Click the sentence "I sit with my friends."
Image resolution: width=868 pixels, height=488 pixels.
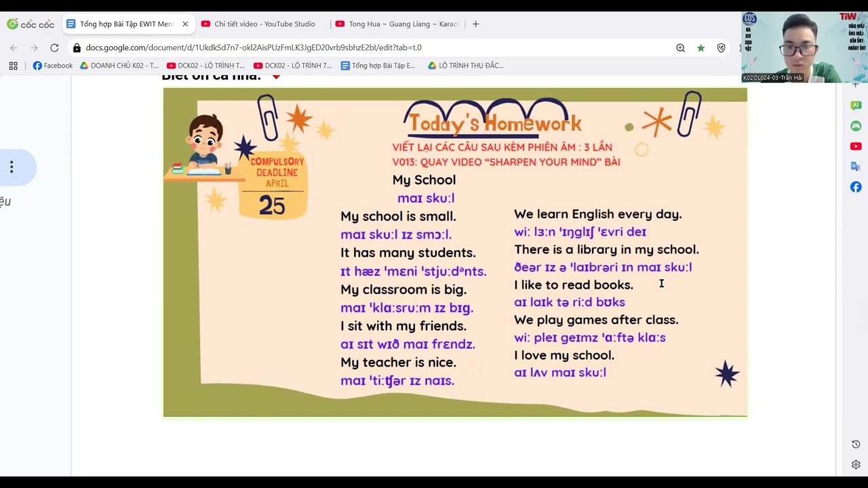pyautogui.click(x=403, y=327)
